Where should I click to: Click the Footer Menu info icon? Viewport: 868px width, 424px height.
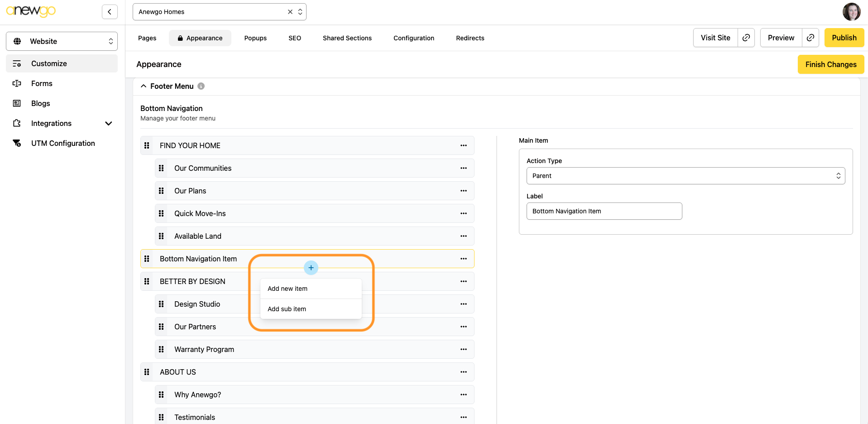201,86
